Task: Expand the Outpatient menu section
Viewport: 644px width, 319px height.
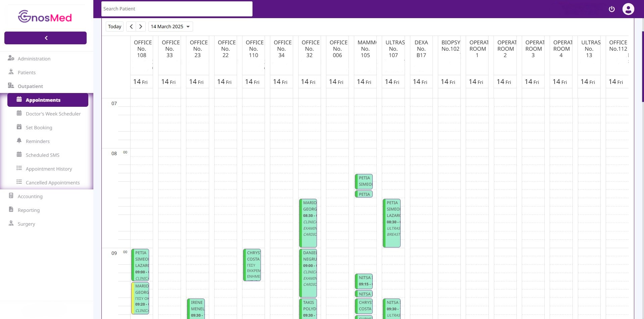Action: click(30, 86)
